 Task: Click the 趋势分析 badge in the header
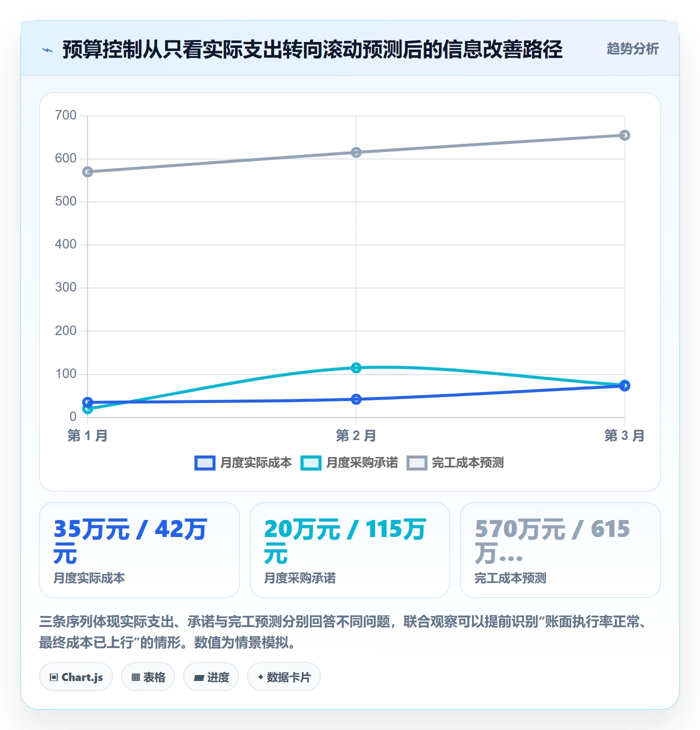click(x=632, y=48)
